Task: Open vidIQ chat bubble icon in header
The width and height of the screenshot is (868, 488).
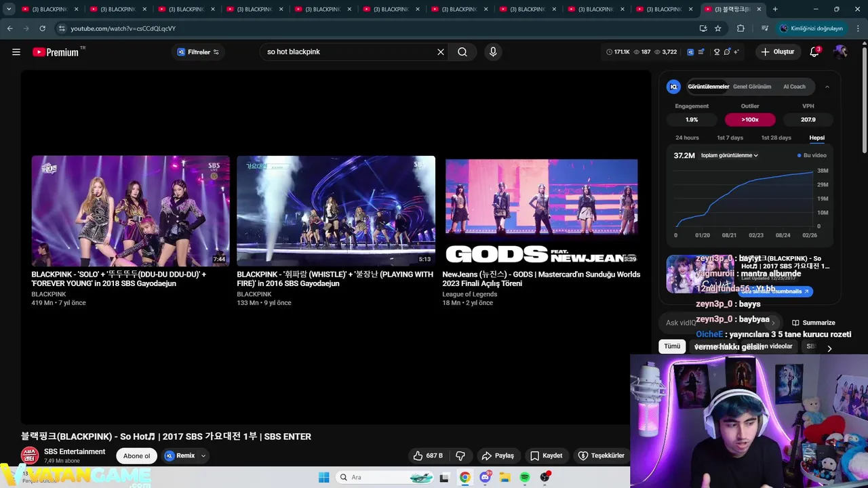Action: point(727,52)
